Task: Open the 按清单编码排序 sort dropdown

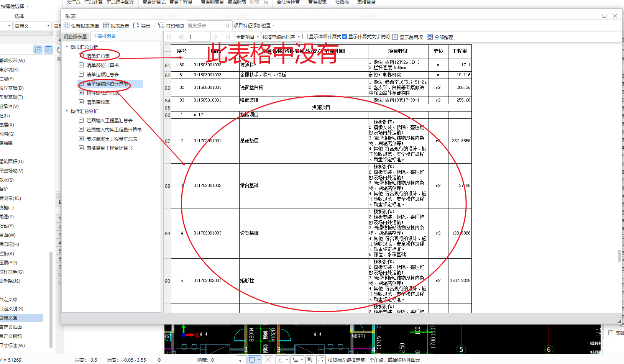Action: pyautogui.click(x=281, y=37)
